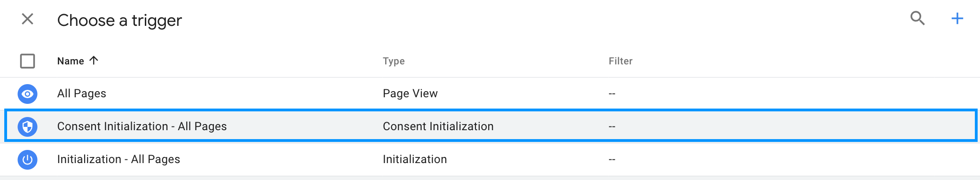The height and width of the screenshot is (180, 980).
Task: Click the Type column header
Action: [x=394, y=61]
